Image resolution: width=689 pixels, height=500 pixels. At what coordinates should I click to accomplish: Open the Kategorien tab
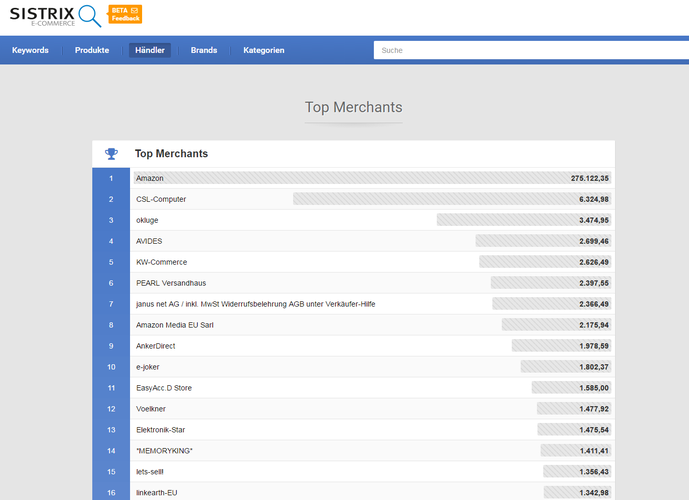click(x=264, y=50)
